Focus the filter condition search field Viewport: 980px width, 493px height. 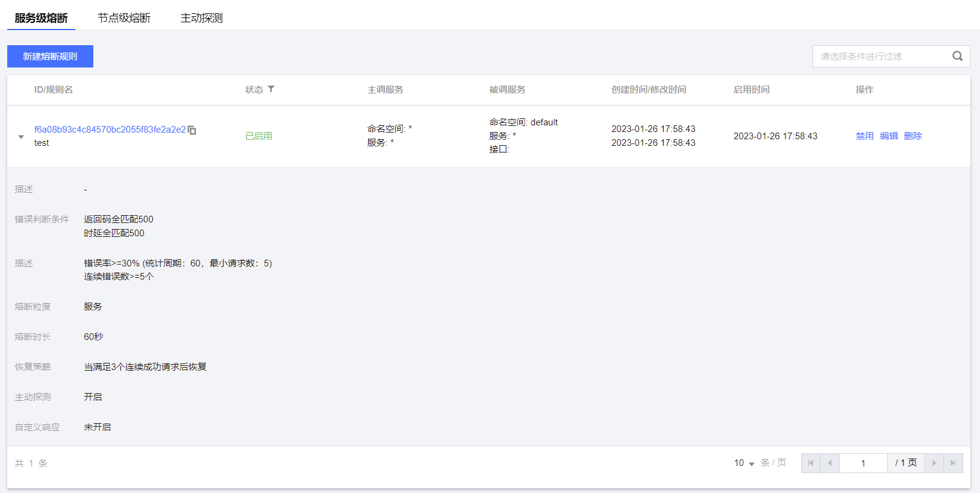(x=879, y=57)
